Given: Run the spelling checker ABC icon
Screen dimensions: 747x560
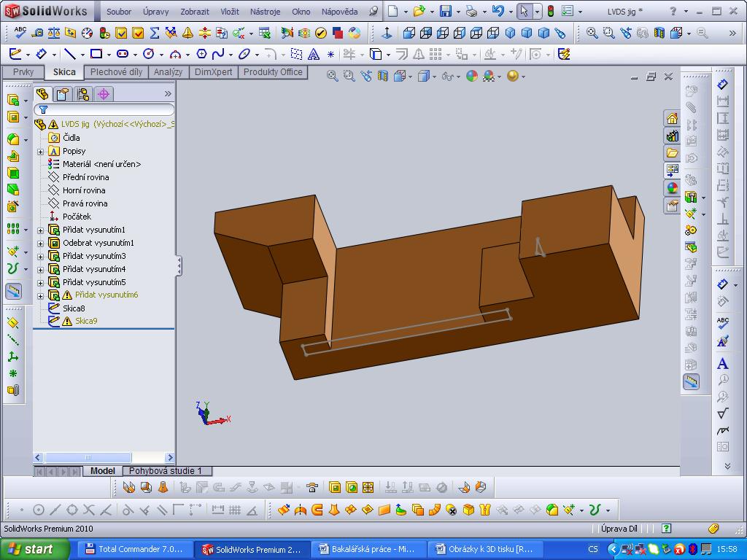Looking at the screenshot, I should pyautogui.click(x=20, y=32).
